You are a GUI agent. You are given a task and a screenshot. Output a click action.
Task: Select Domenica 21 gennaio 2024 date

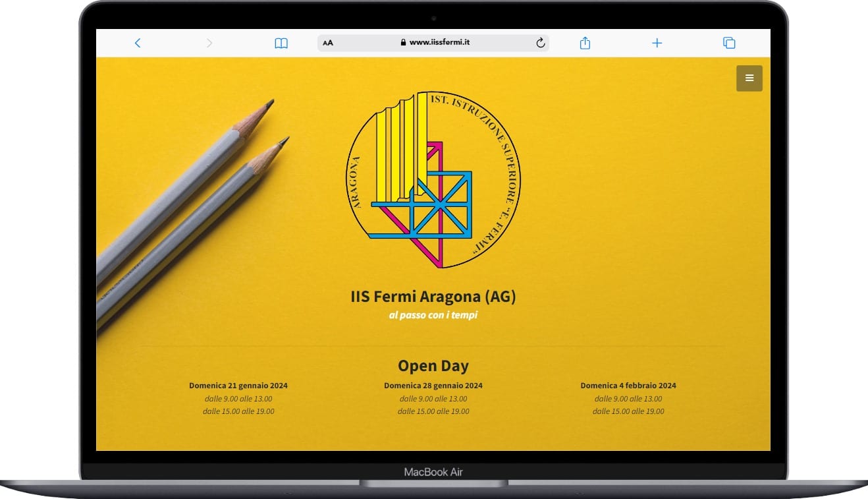(238, 386)
